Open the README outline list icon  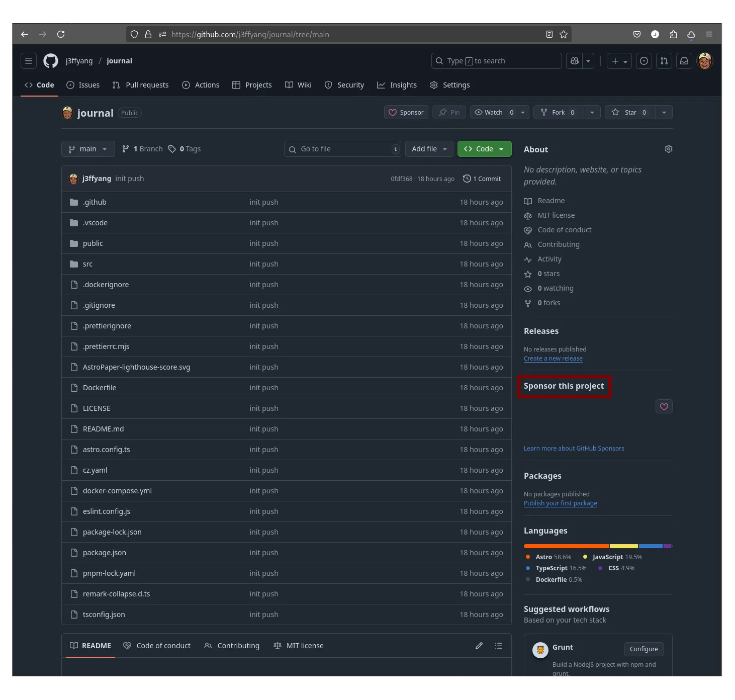[499, 646]
